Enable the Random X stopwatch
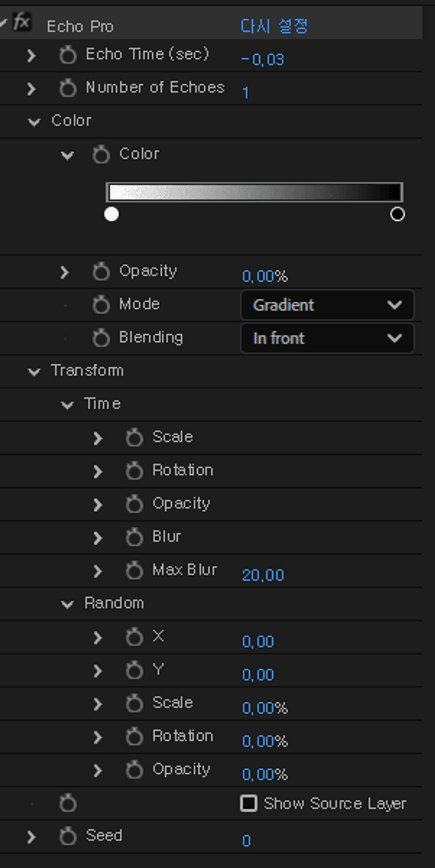This screenshot has height=868, width=435. tap(134, 638)
